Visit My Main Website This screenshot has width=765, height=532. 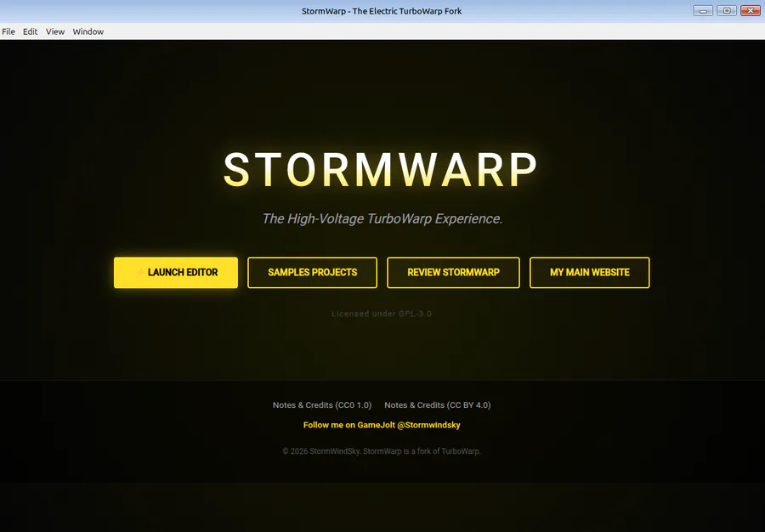point(589,273)
